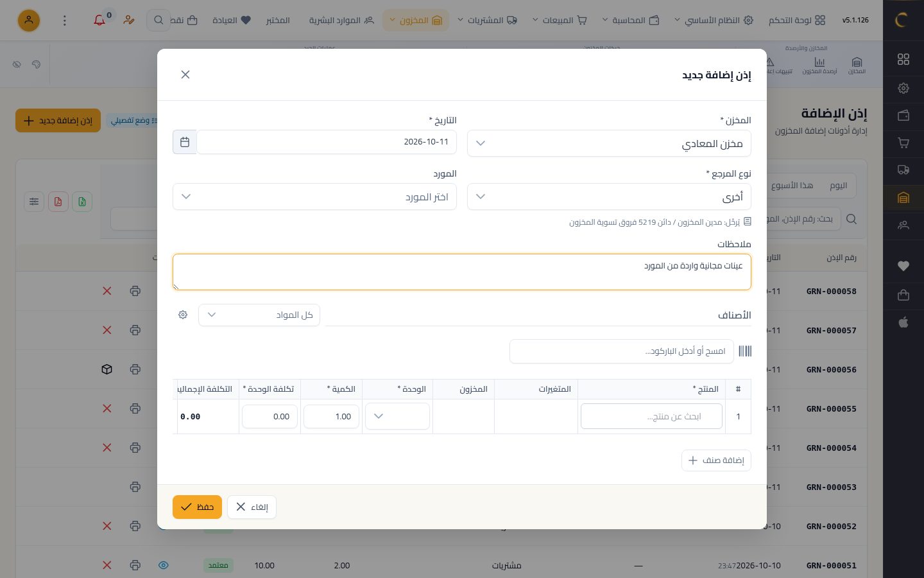Print permit GRN-000058 icon
The height and width of the screenshot is (578, 924).
click(135, 291)
